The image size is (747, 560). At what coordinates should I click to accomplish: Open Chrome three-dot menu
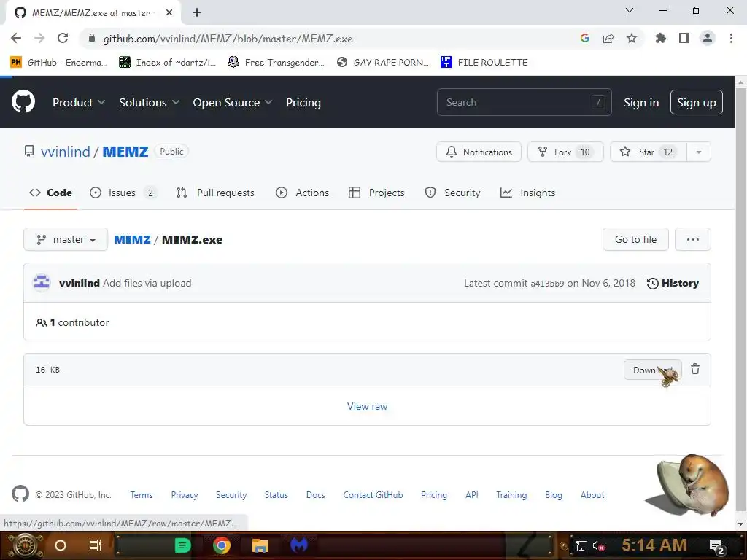[731, 39]
